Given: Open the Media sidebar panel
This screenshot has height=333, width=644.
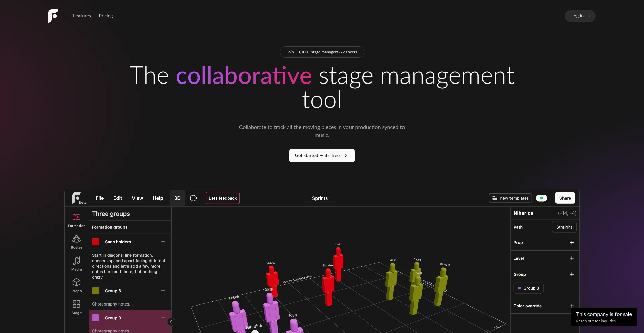Looking at the screenshot, I should point(76,264).
